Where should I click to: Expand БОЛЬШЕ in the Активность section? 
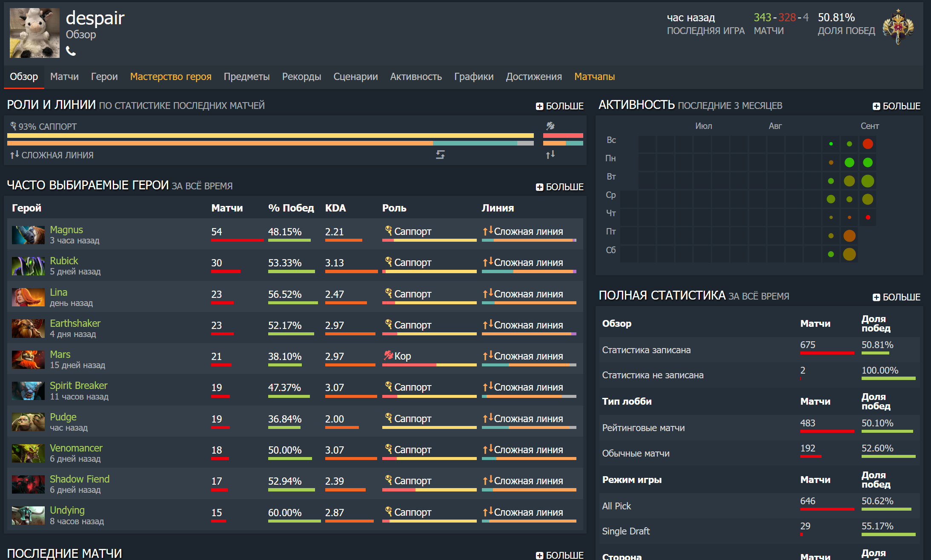click(896, 106)
